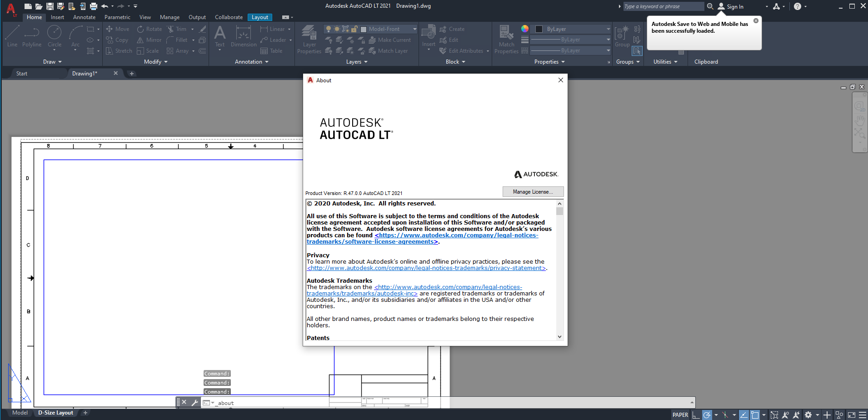Select the Trim tool

coord(177,29)
